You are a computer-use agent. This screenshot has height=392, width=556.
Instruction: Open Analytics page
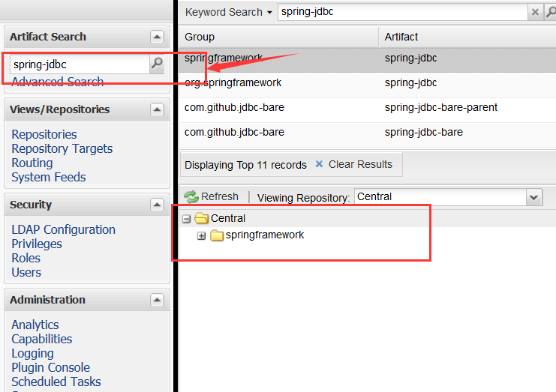[35, 325]
